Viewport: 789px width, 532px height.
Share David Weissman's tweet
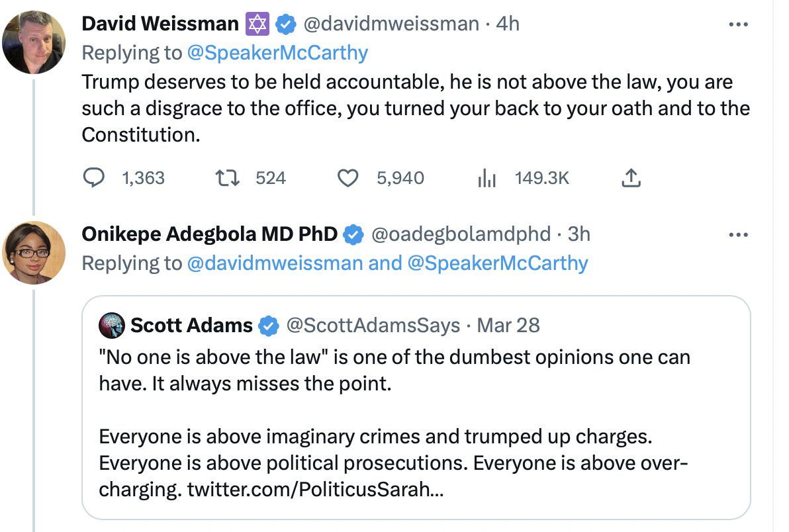coord(631,178)
